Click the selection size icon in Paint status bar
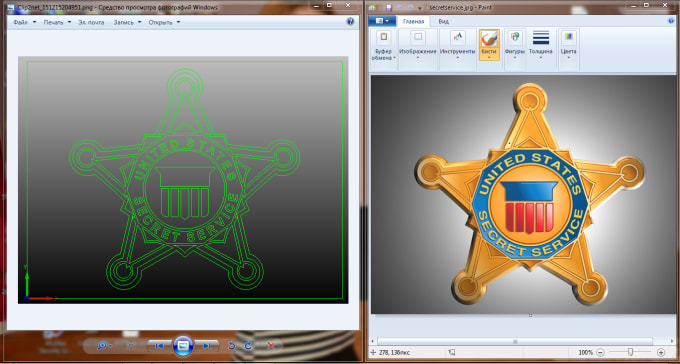680x364 pixels. [x=452, y=352]
